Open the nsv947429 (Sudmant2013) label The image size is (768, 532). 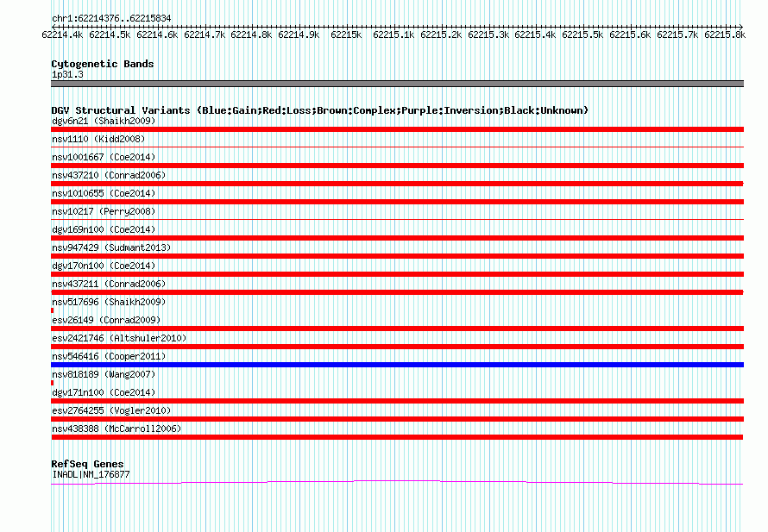pyautogui.click(x=111, y=247)
